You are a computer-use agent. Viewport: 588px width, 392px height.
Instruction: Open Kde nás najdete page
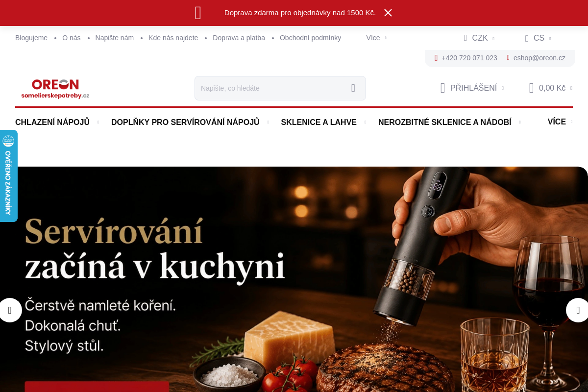(173, 38)
